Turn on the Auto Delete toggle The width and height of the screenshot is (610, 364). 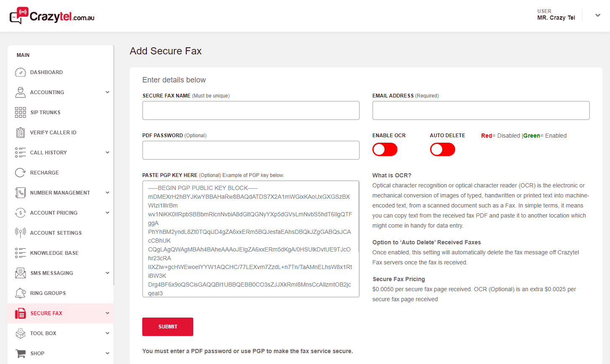(x=442, y=149)
